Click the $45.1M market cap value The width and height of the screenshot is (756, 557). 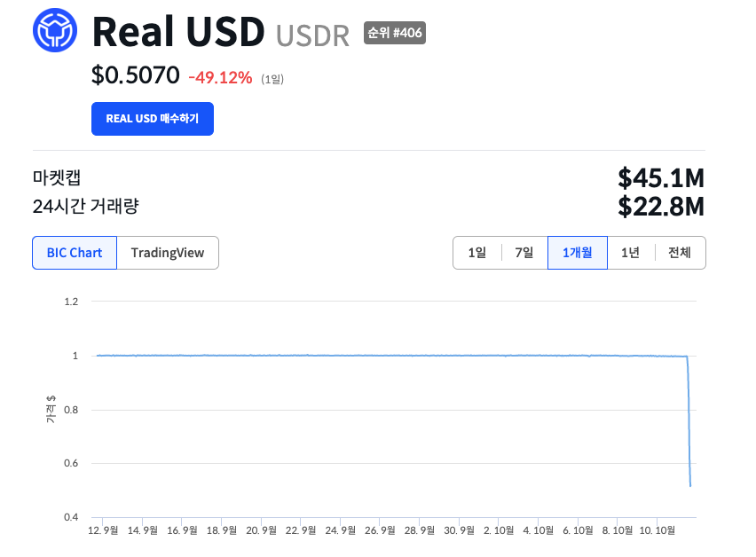(661, 177)
